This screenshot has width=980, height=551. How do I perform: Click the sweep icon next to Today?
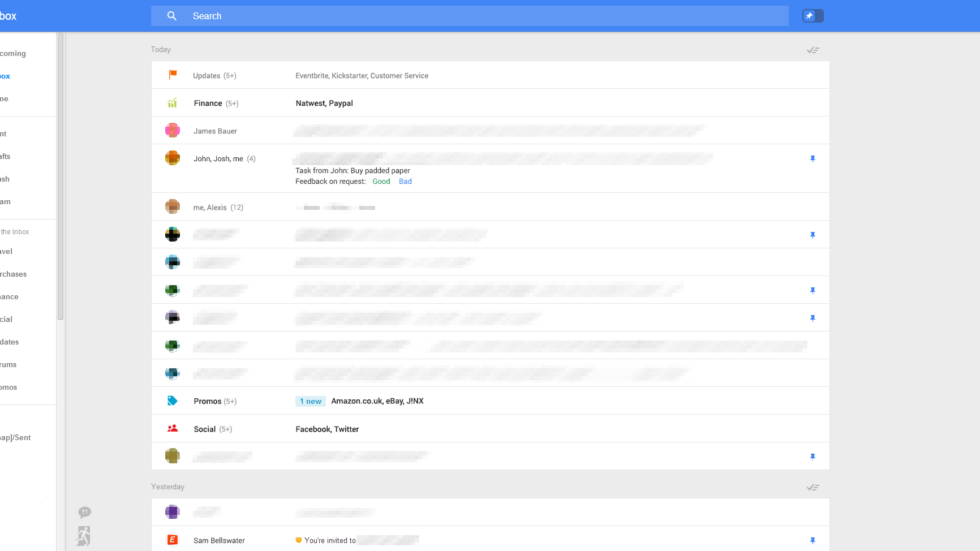[x=813, y=50]
